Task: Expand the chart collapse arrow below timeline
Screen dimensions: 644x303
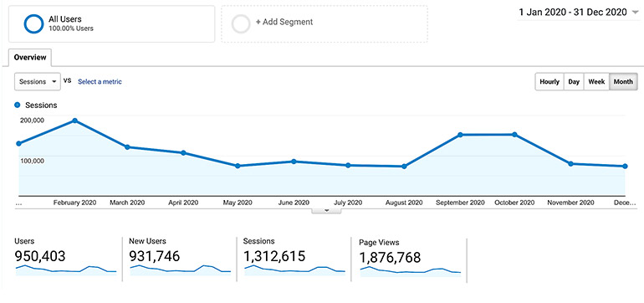Action: [x=326, y=210]
